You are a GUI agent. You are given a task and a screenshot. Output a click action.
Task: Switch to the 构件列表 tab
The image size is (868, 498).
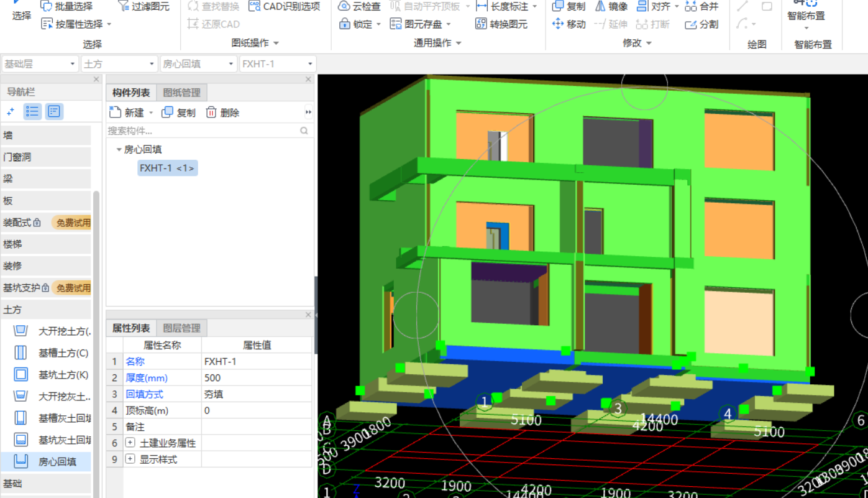pyautogui.click(x=131, y=93)
